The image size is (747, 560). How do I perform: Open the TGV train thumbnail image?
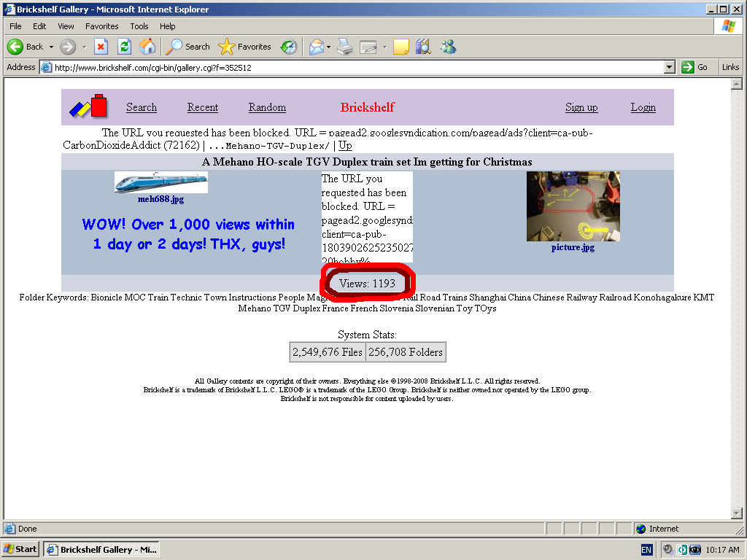161,182
